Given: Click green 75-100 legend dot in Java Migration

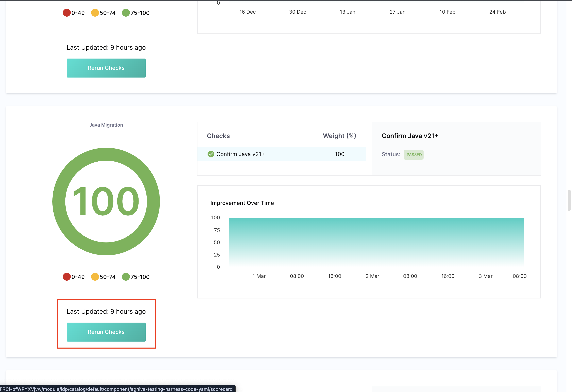Looking at the screenshot, I should click(126, 277).
